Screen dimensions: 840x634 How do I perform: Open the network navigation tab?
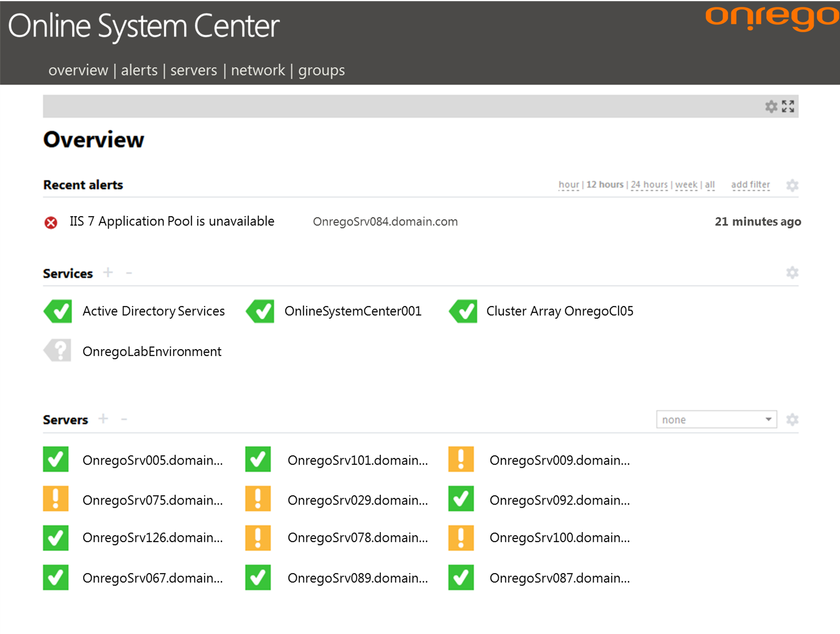click(x=258, y=70)
